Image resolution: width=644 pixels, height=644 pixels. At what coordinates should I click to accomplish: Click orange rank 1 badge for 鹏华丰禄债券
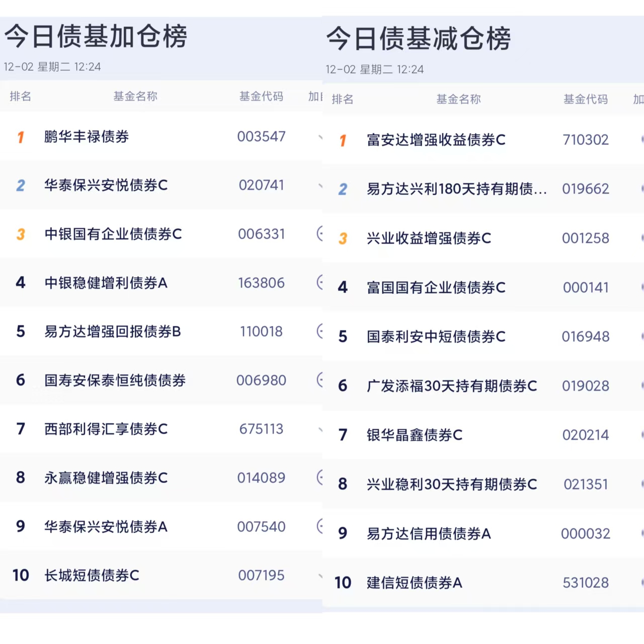(x=21, y=137)
